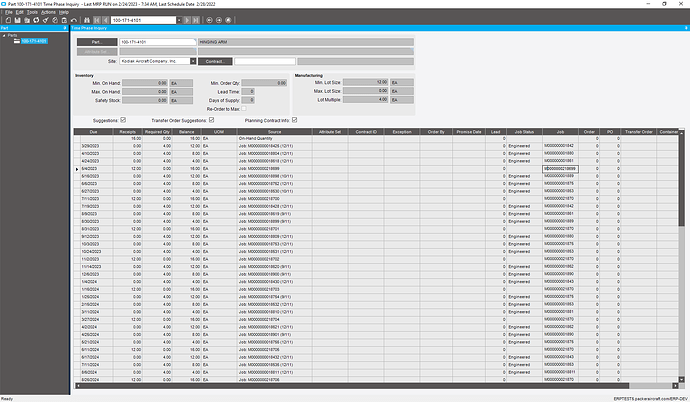
Task: Click the Clear screen broom icon
Action: [x=45, y=20]
